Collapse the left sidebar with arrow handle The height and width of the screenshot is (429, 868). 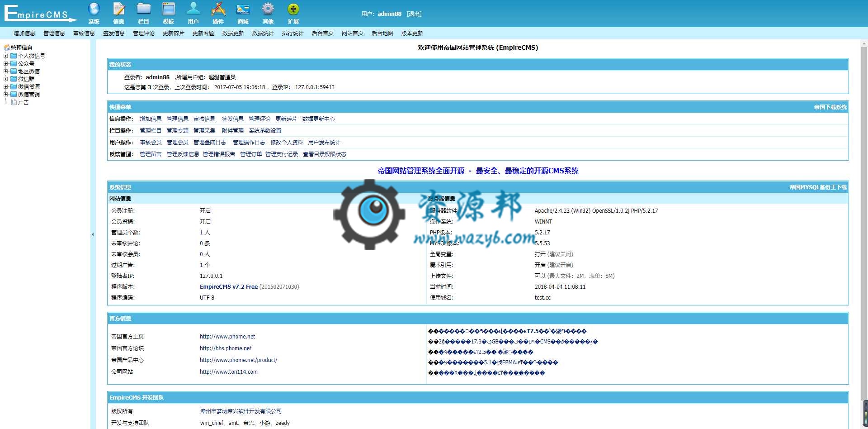tap(93, 234)
